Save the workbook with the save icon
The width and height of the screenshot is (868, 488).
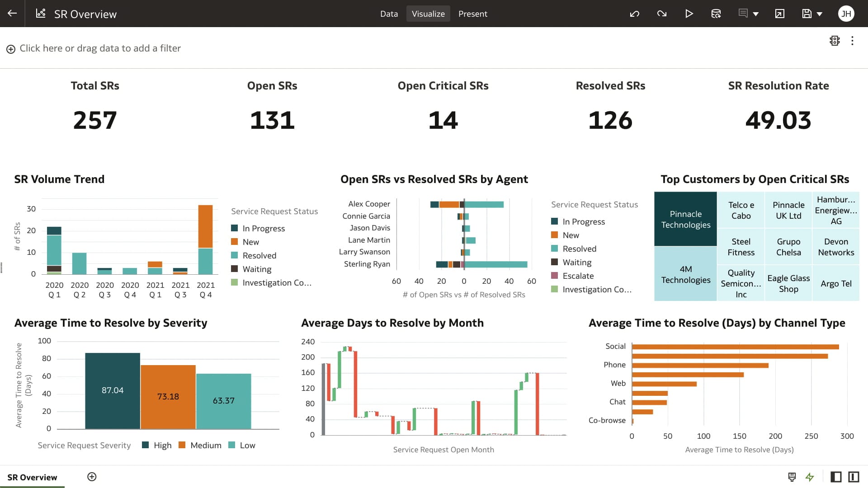pos(807,14)
